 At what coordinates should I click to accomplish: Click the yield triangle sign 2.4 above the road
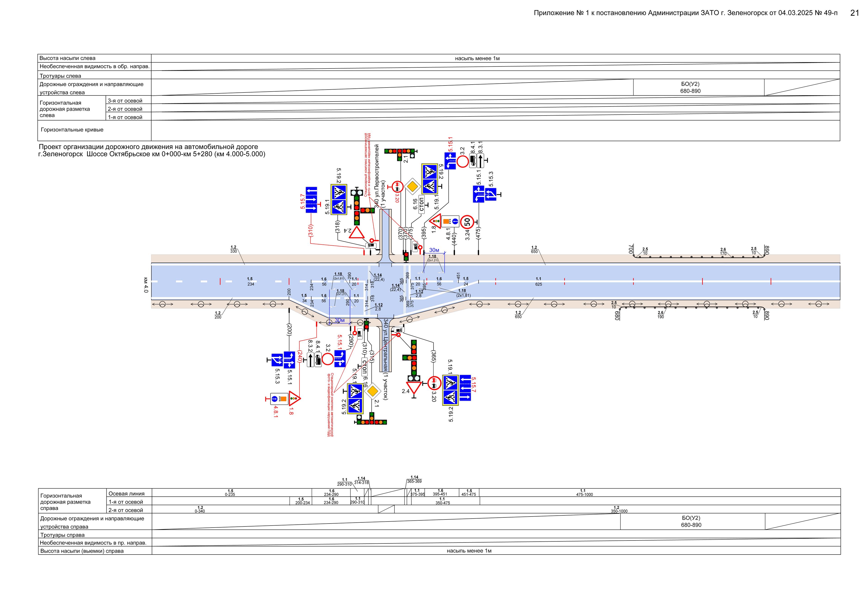(x=356, y=233)
